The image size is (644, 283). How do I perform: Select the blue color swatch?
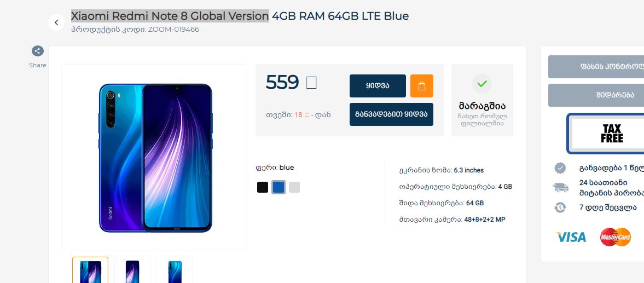pyautogui.click(x=279, y=187)
